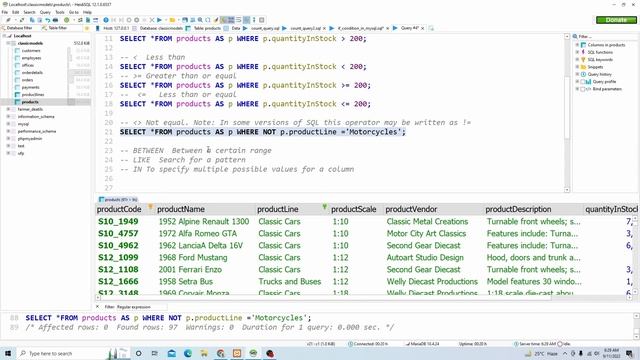The image size is (640, 360).
Task: Collapse the classicmodels database node
Action: 8,43
